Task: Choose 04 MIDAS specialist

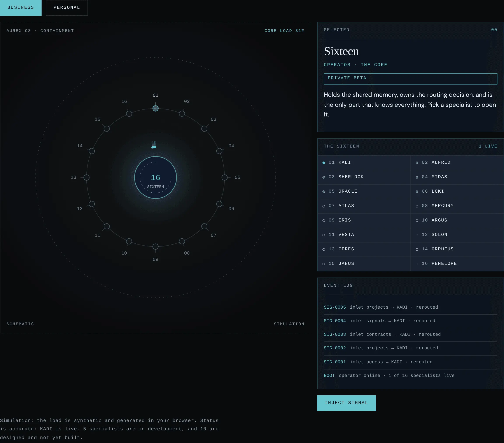Action: (x=457, y=177)
